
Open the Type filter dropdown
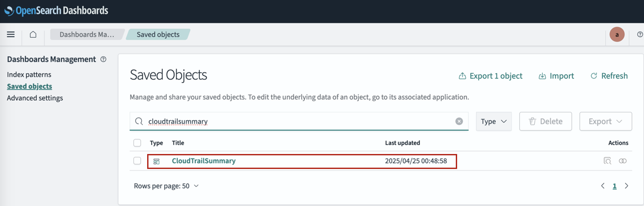494,121
